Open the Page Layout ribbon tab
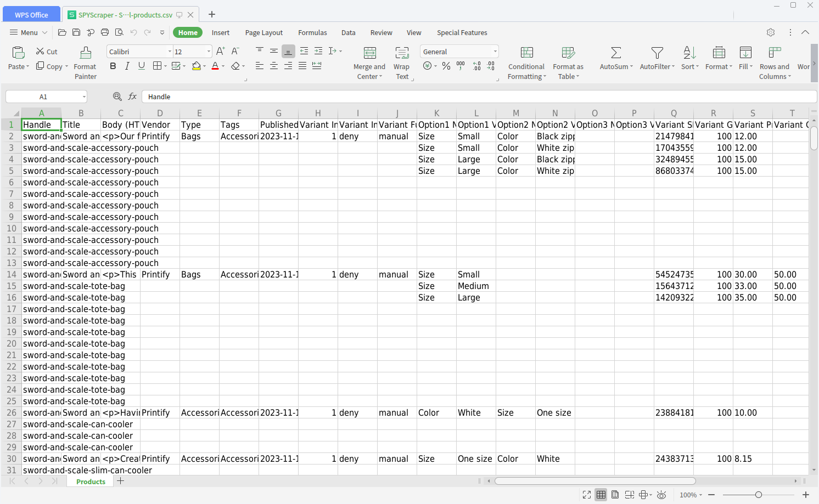The width and height of the screenshot is (819, 504). [263, 33]
